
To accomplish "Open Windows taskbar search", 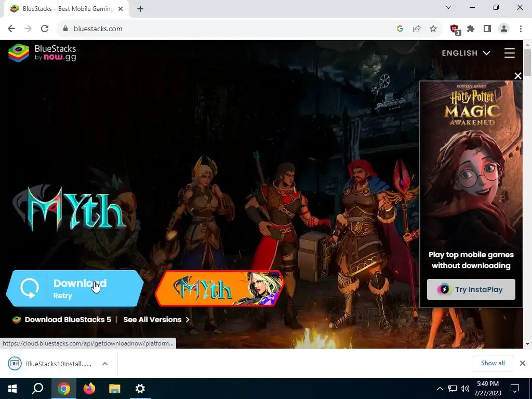I will point(37,389).
